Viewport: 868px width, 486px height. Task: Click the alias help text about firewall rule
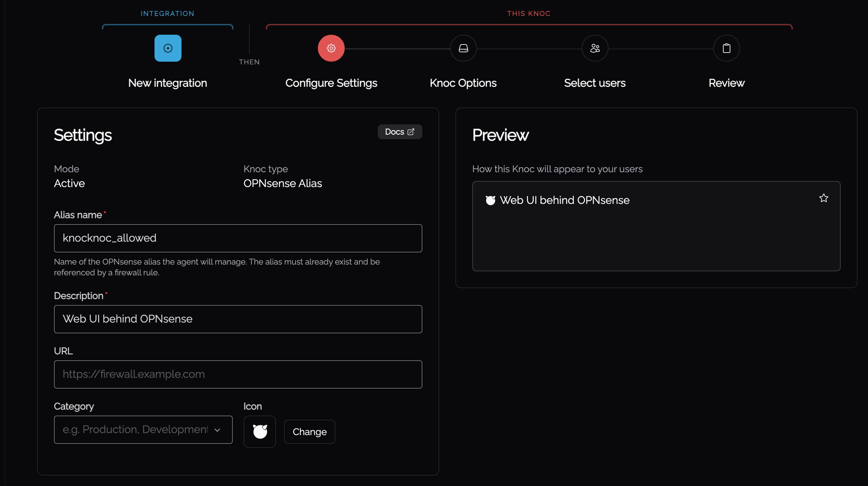[217, 267]
